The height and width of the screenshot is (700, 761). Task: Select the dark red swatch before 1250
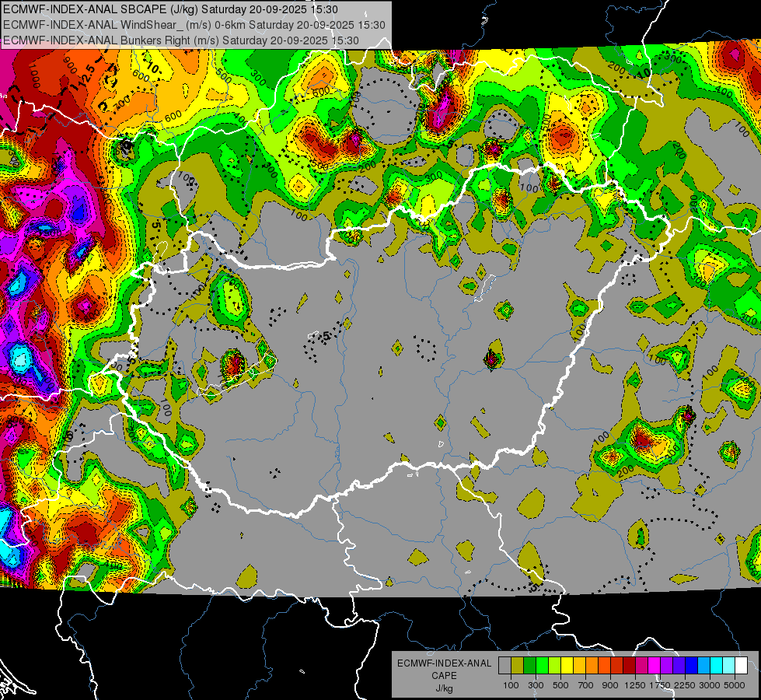(x=629, y=666)
